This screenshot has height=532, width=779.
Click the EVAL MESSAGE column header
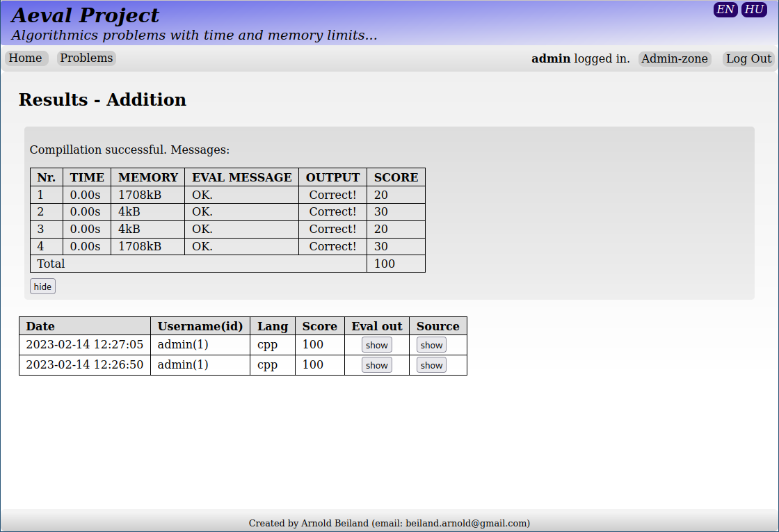point(241,177)
